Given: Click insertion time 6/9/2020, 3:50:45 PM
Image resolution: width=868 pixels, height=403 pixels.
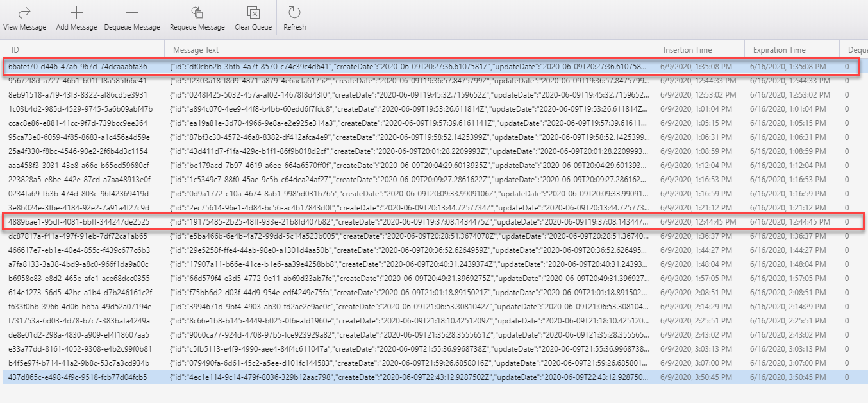Looking at the screenshot, I should [x=696, y=377].
